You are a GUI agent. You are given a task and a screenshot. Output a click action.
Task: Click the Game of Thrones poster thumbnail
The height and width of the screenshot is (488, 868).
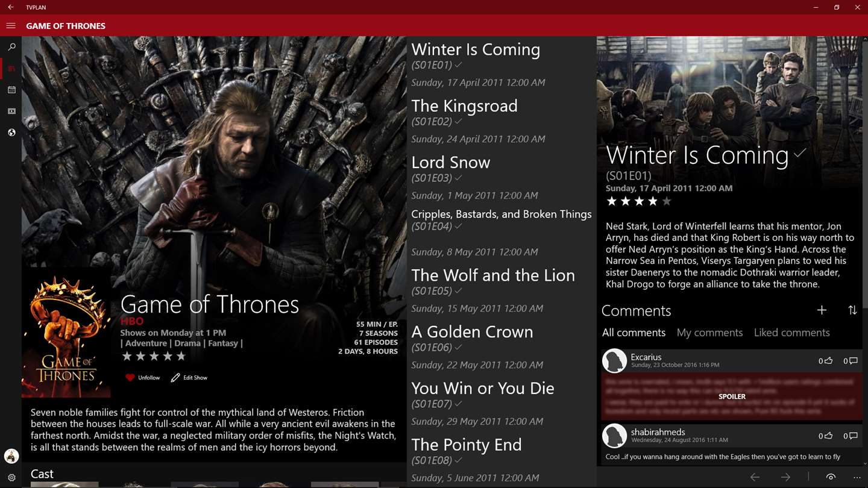66,333
